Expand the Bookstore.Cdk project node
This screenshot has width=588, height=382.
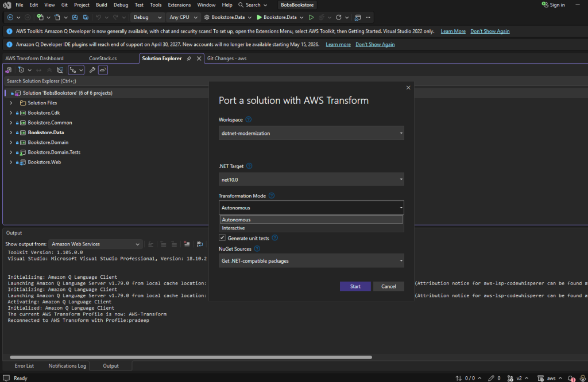[x=11, y=113]
